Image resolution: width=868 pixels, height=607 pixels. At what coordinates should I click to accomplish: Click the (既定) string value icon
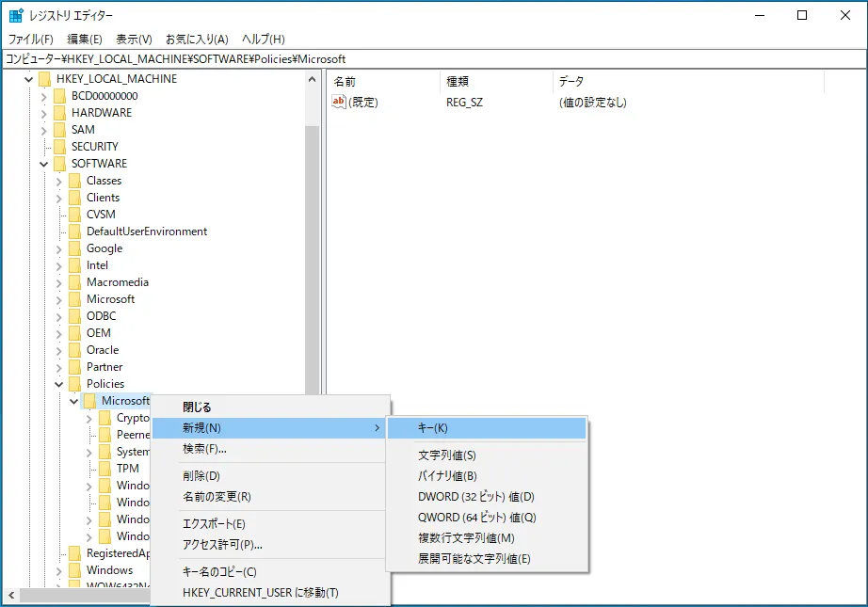click(338, 102)
